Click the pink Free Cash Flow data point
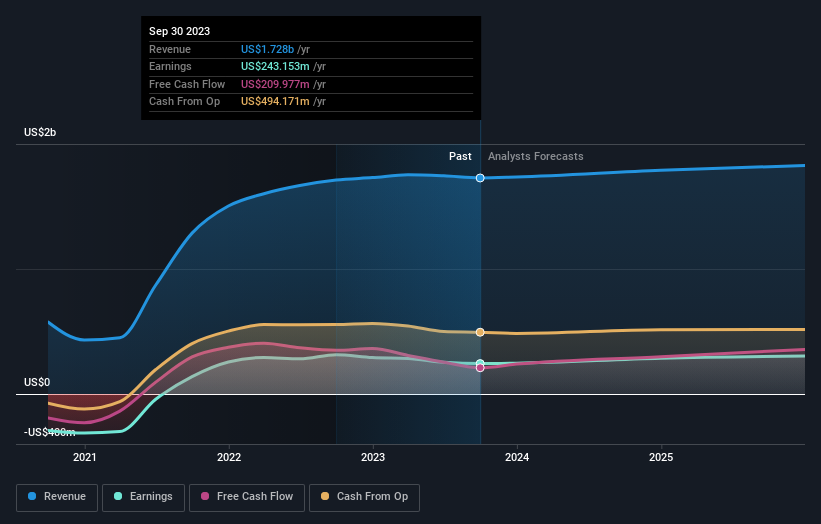The width and height of the screenshot is (821, 524). point(480,368)
